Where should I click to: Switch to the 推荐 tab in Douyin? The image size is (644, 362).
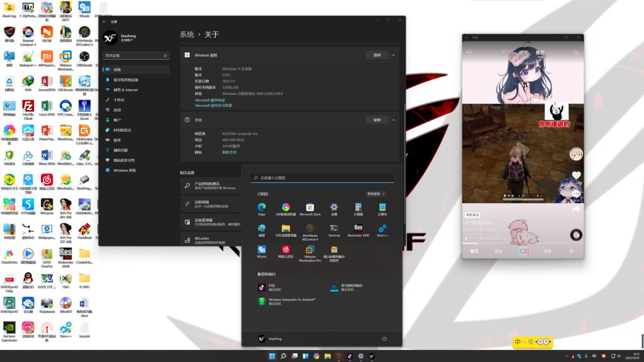click(539, 53)
